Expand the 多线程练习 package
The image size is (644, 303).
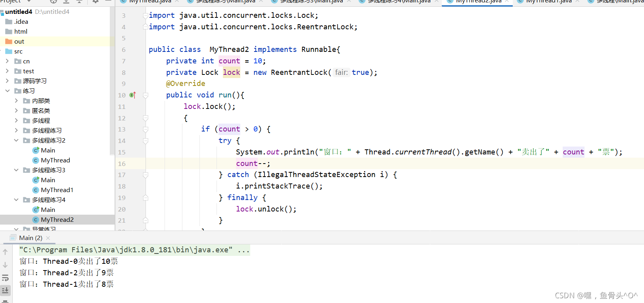pyautogui.click(x=16, y=130)
